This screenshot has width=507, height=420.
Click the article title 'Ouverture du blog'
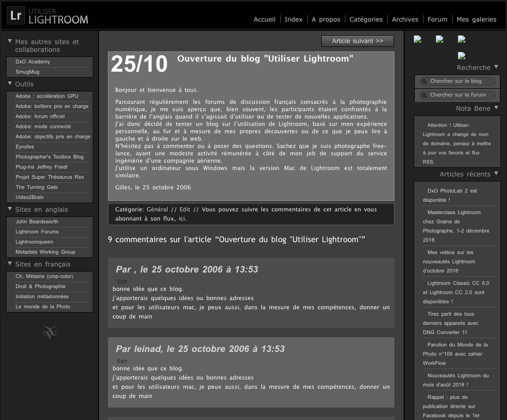265,58
